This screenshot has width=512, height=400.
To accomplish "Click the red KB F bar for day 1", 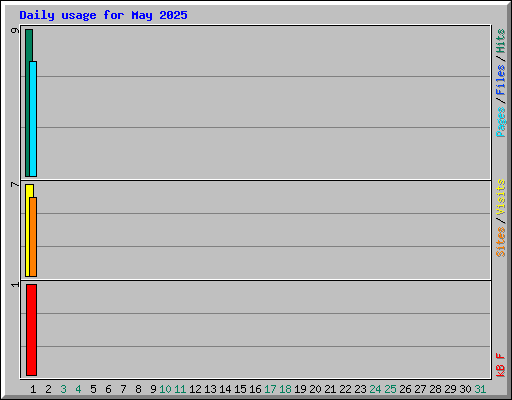I will tap(31, 330).
